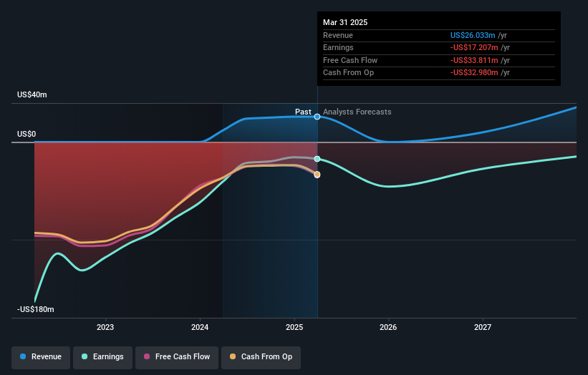Click the -US$33.811m free cash flow value
This screenshot has width=588, height=375.
474,60
